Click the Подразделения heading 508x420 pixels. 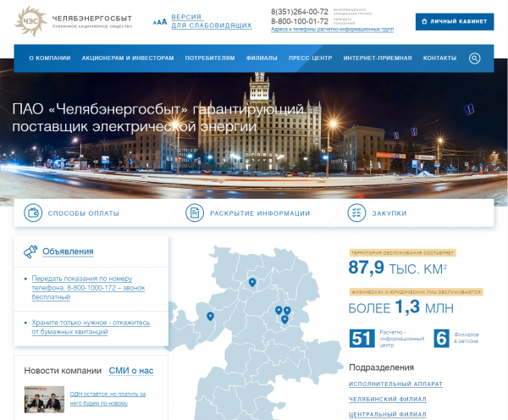pos(381,367)
